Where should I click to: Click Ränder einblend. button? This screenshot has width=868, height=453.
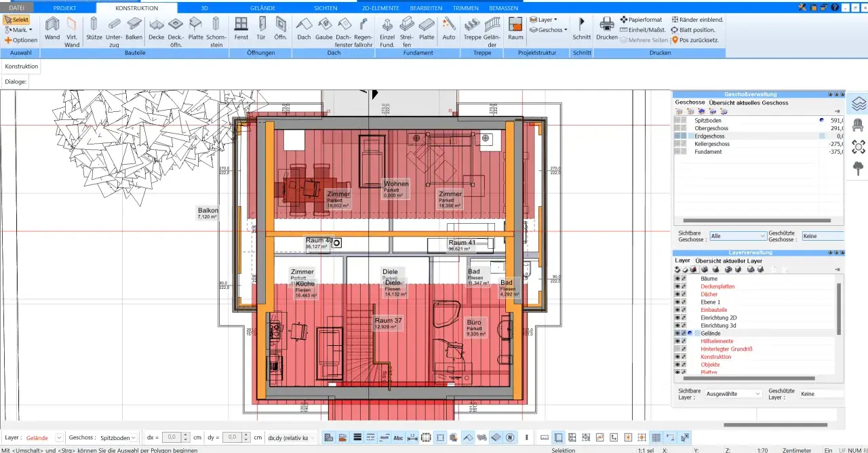697,20
